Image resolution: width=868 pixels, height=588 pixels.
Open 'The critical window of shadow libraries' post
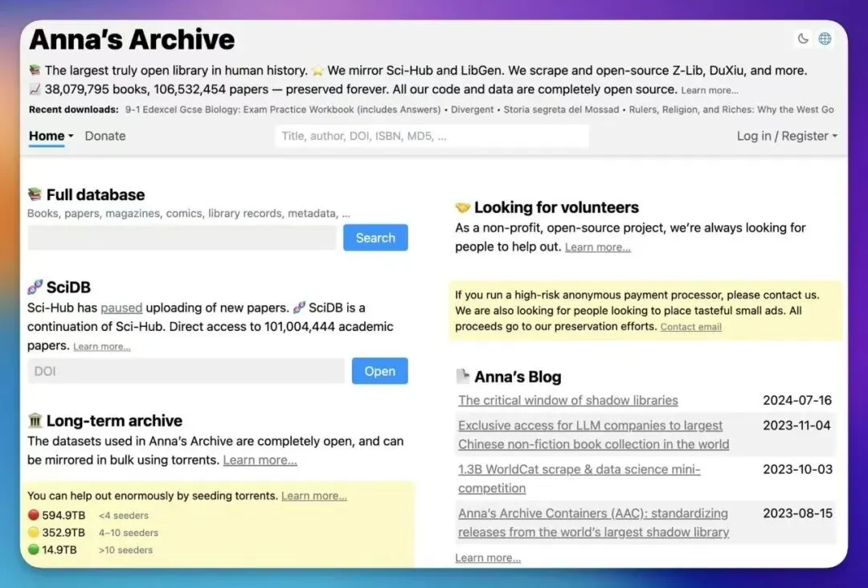[x=568, y=400]
